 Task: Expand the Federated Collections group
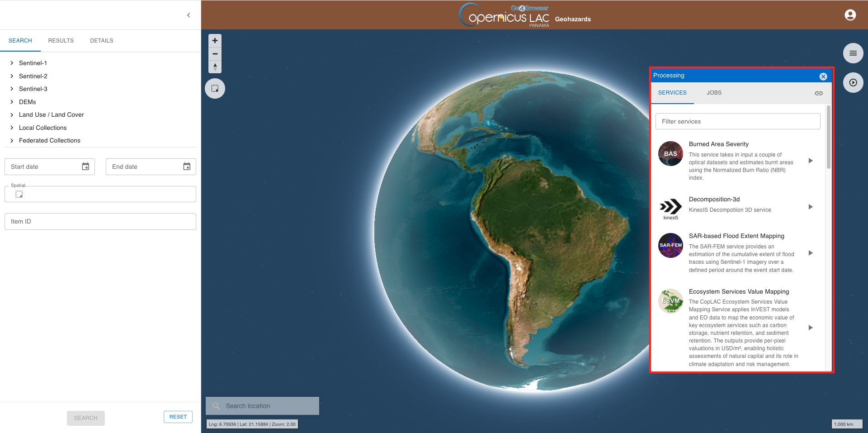12,141
